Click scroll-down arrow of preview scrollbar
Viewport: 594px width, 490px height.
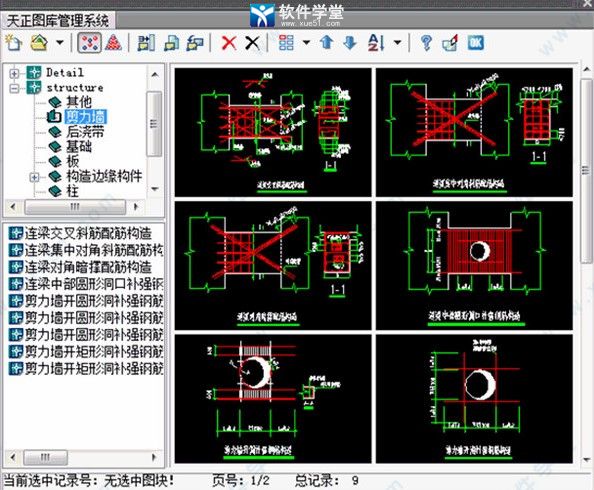pyautogui.click(x=586, y=460)
